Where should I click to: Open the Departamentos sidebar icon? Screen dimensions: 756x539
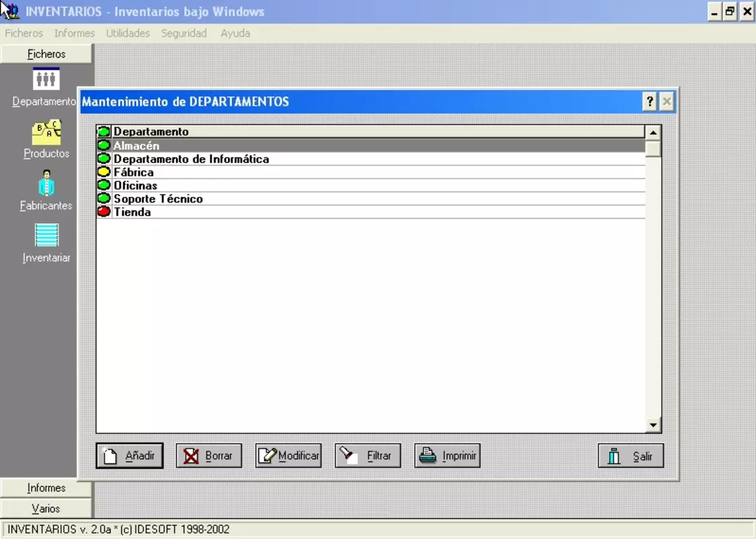46,79
